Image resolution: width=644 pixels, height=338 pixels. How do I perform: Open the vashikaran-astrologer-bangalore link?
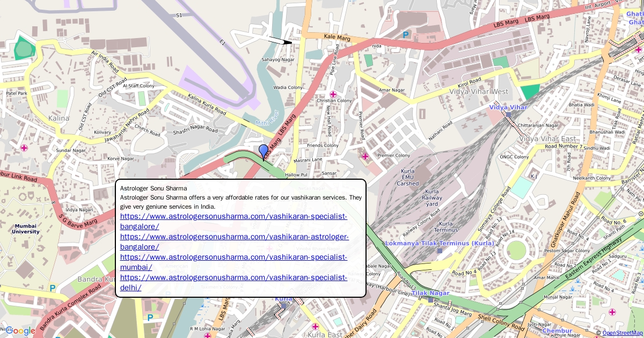(x=235, y=241)
